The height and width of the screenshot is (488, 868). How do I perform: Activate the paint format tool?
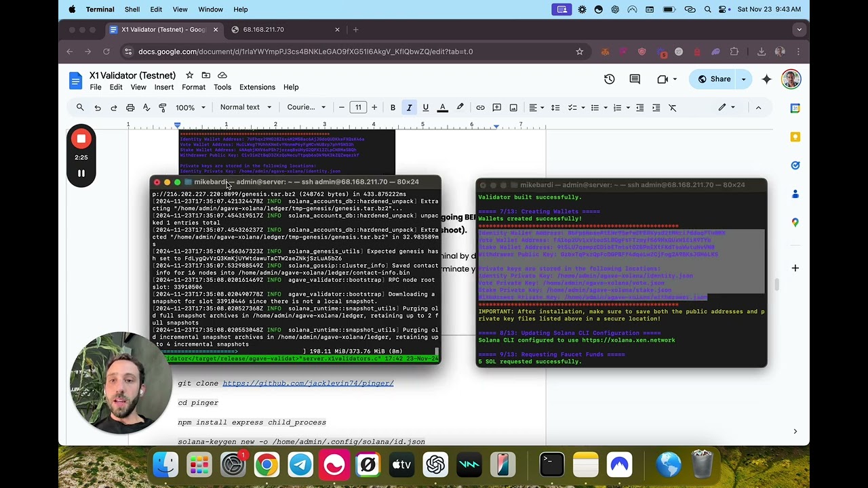[163, 107]
